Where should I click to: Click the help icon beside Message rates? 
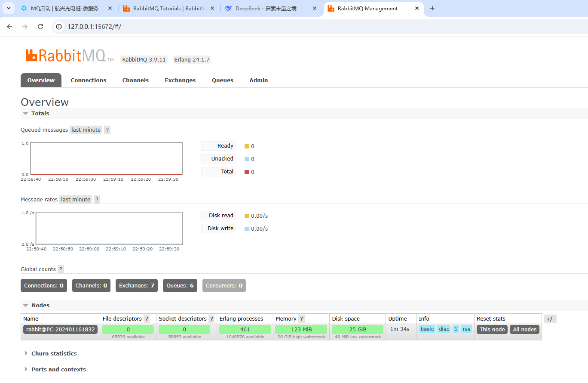tap(97, 200)
